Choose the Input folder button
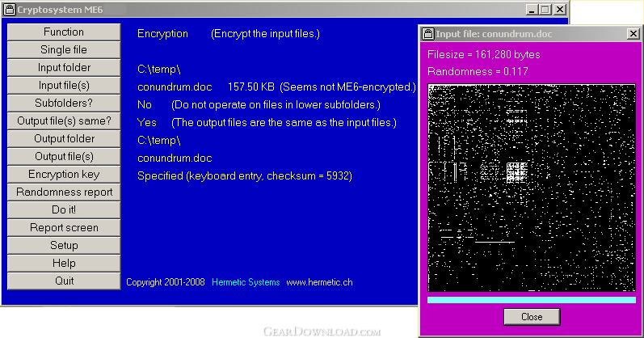This screenshot has height=338, width=644. (x=64, y=67)
